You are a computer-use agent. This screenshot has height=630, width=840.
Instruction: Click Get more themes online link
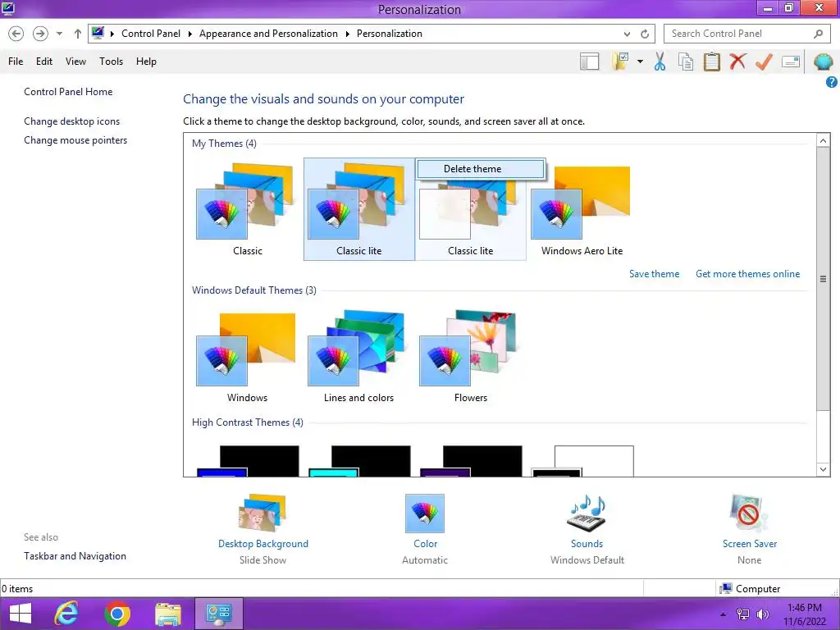point(748,274)
